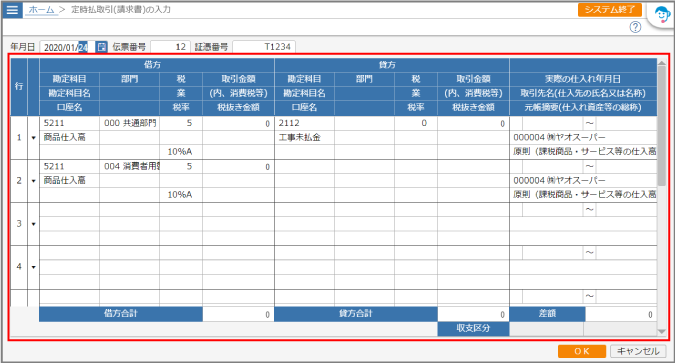Open the hamburger menu icon
The height and width of the screenshot is (363, 675).
coord(12,9)
